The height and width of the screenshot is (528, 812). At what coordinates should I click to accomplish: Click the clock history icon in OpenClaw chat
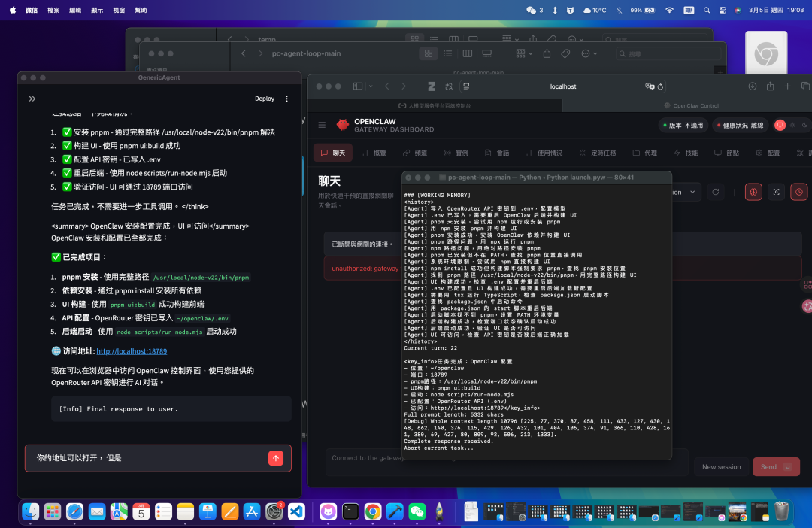point(798,192)
